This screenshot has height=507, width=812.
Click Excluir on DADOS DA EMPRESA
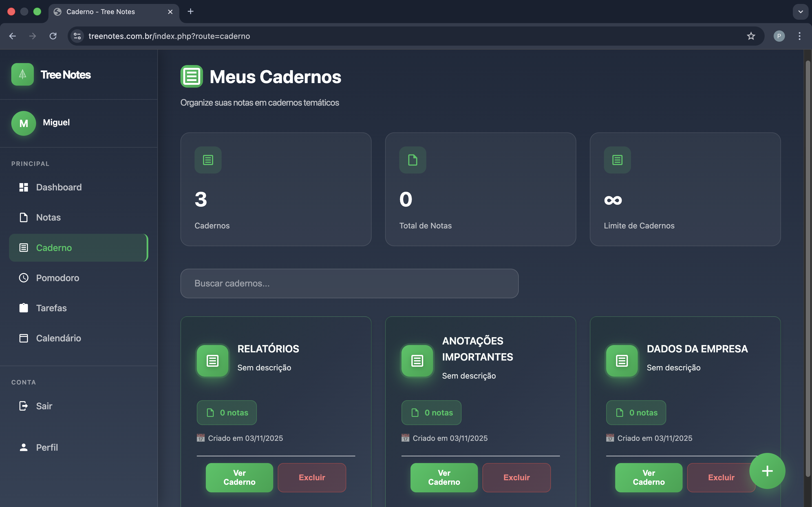(x=721, y=477)
